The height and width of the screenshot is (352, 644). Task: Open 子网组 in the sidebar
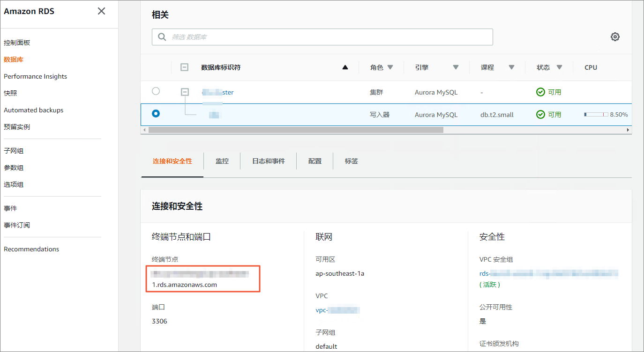[x=14, y=151]
